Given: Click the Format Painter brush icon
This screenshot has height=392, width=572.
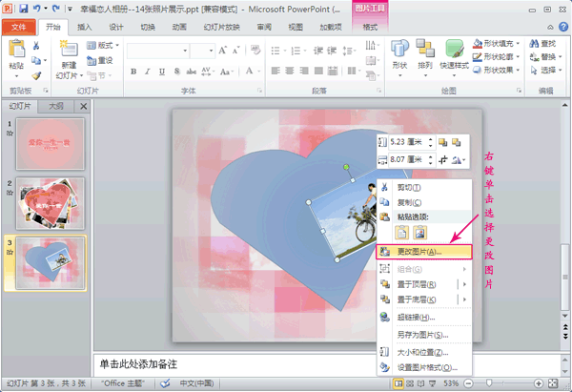Looking at the screenshot, I should pyautogui.click(x=36, y=75).
